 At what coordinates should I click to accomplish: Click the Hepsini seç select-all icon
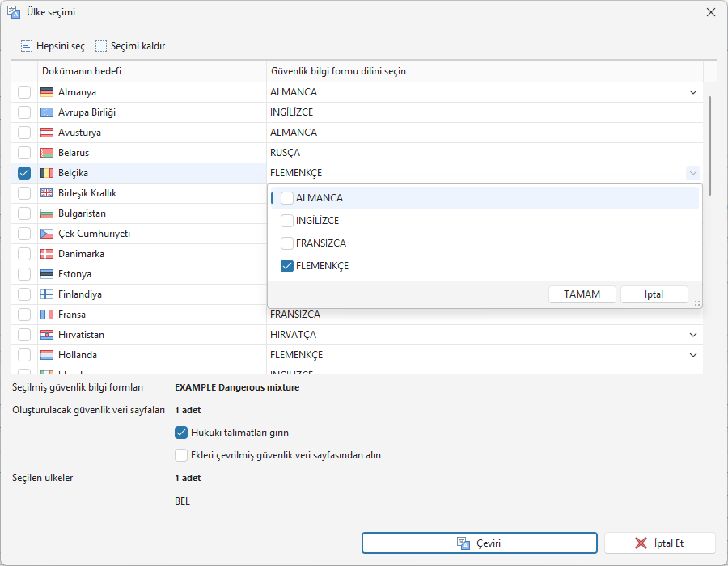[x=27, y=46]
